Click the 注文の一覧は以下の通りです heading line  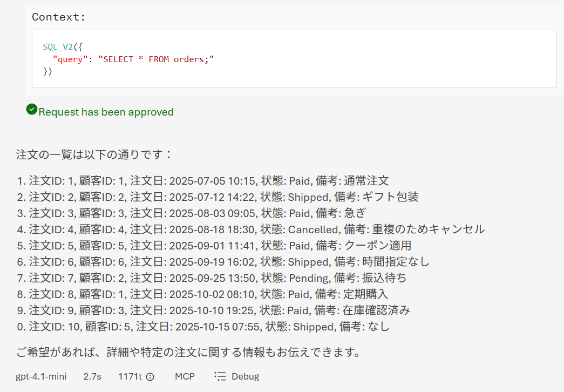(94, 154)
